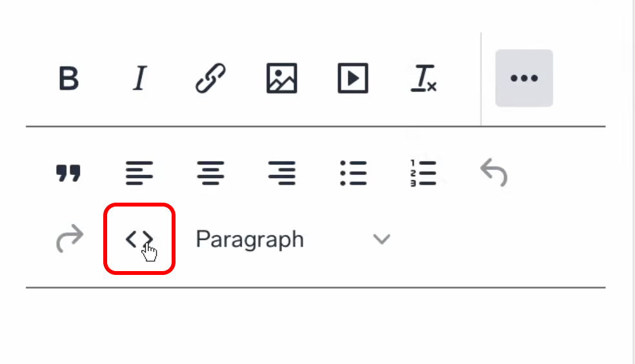
Task: Click the chevron beside Paragraph
Action: [382, 239]
